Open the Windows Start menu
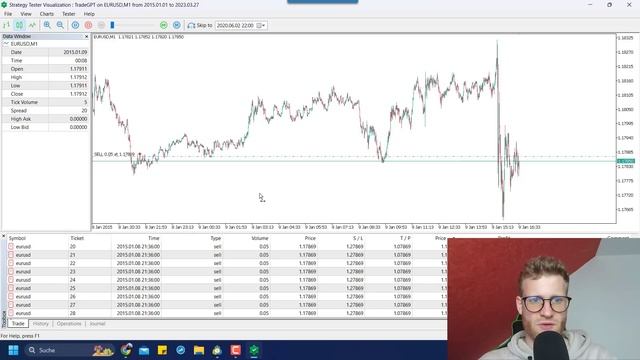This screenshot has height=360, width=640. tap(13, 350)
